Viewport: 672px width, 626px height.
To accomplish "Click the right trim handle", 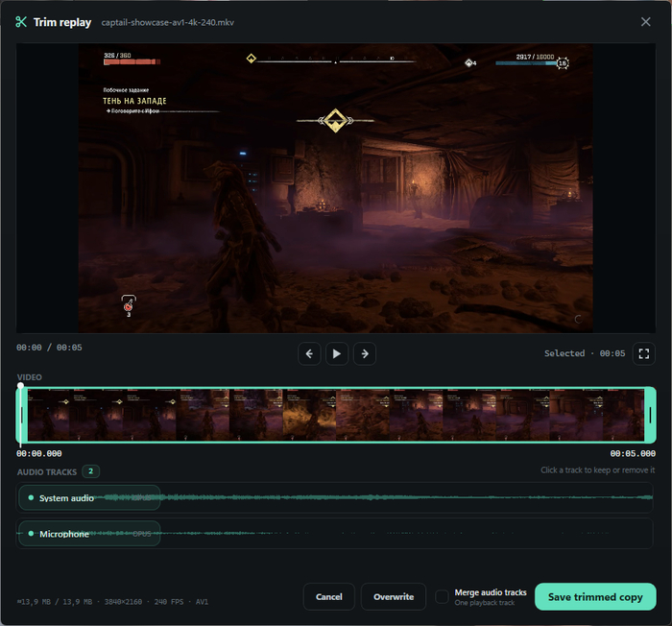I will 650,415.
